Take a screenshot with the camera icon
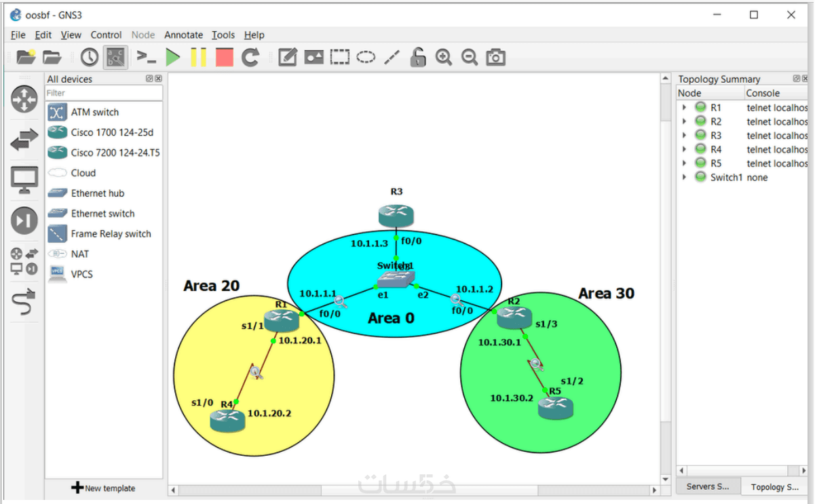 click(x=496, y=58)
